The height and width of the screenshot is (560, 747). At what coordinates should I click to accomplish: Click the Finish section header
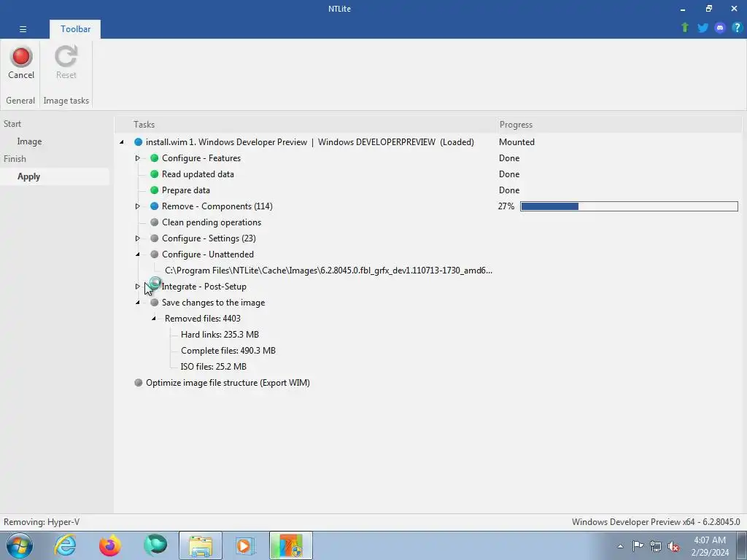(x=15, y=158)
